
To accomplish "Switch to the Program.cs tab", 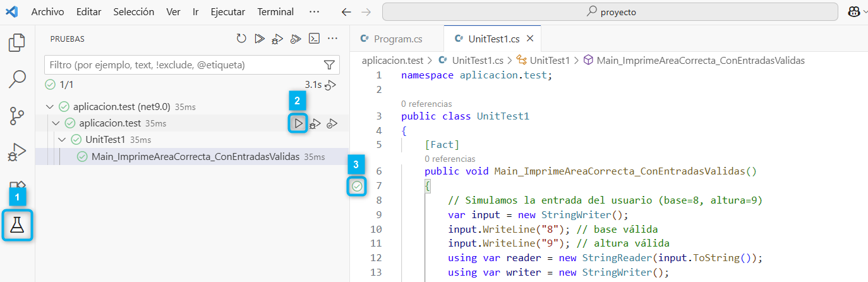I will 397,39.
